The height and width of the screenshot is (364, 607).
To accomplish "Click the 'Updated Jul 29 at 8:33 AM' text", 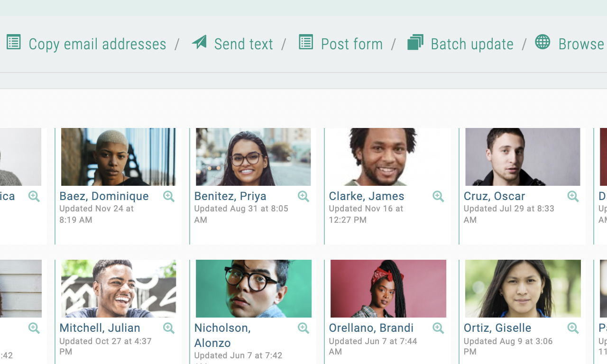I will click(x=509, y=214).
